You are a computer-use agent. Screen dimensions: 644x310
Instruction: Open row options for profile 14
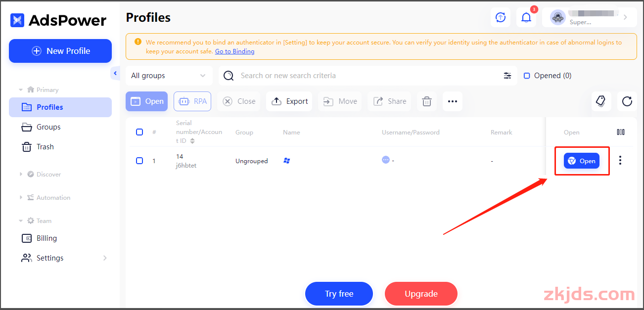[x=620, y=161]
